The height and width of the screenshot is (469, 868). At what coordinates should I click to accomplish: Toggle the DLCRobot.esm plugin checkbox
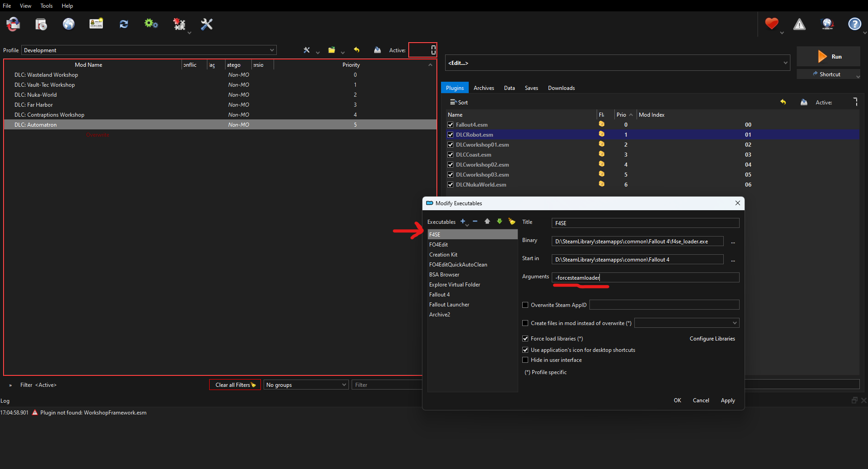point(451,135)
